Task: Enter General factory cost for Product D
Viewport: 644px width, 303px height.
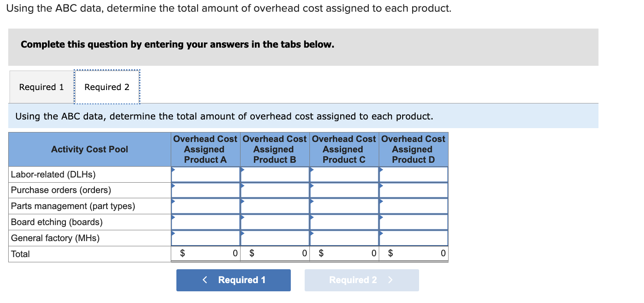Action: (413, 238)
